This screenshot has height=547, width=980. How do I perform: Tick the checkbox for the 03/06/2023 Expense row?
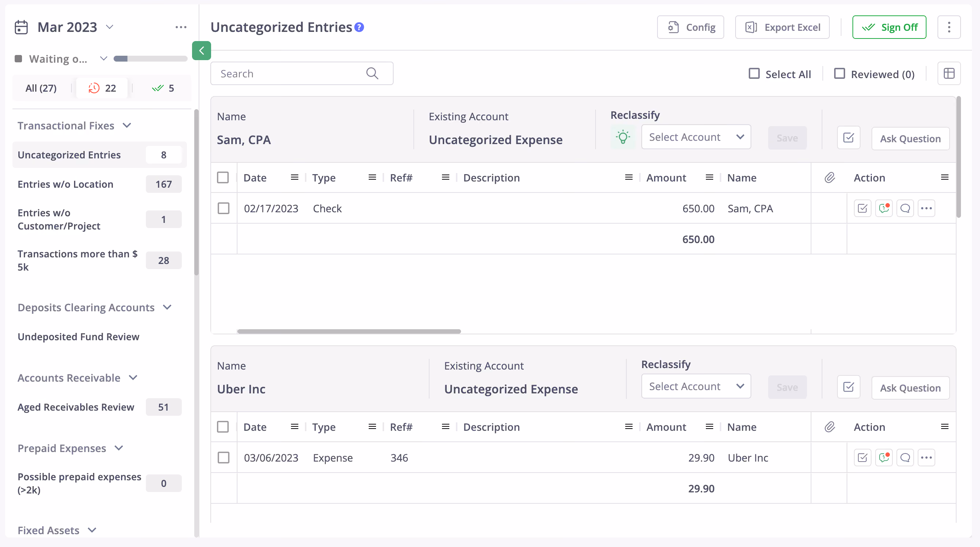223,458
